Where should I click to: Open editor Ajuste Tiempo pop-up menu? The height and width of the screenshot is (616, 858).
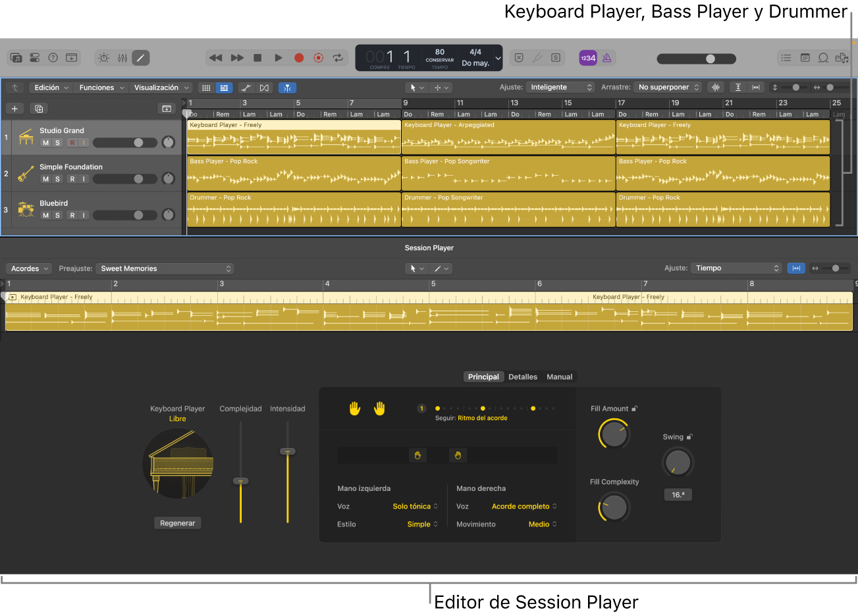(736, 268)
